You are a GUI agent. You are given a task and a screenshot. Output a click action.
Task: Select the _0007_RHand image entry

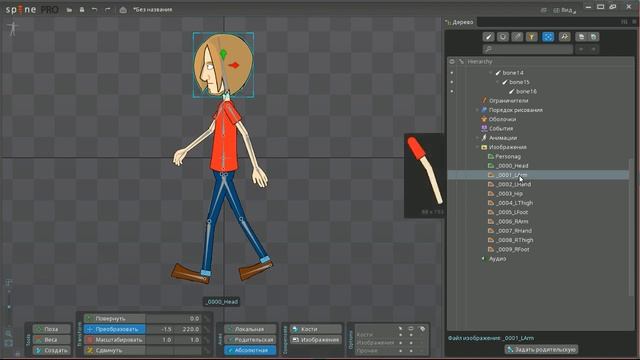click(x=513, y=231)
